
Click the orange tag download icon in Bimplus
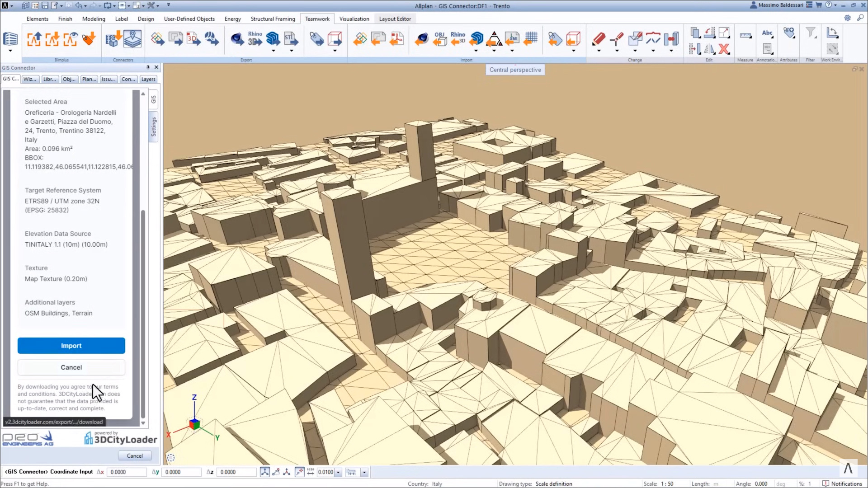pyautogui.click(x=89, y=39)
